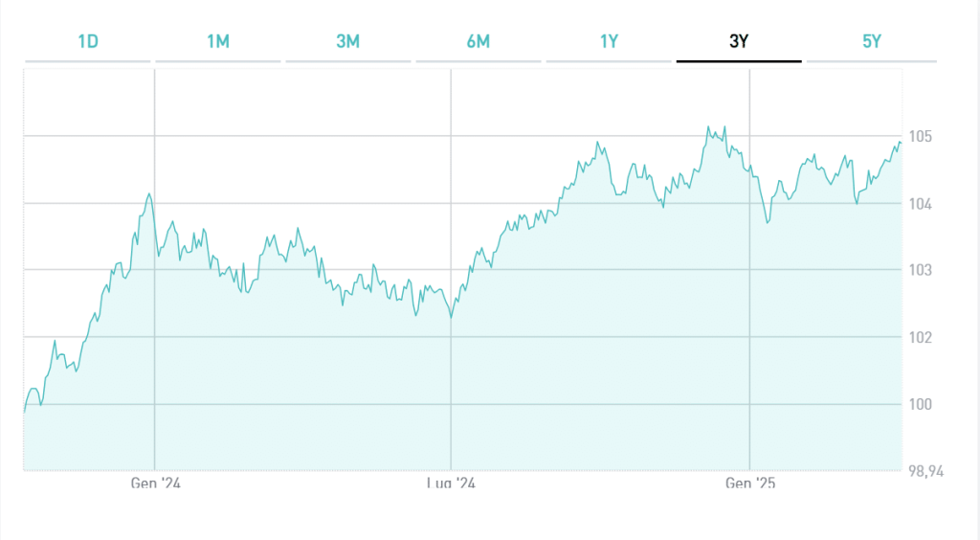Click the rightmost end of the chart line

pos(901,144)
